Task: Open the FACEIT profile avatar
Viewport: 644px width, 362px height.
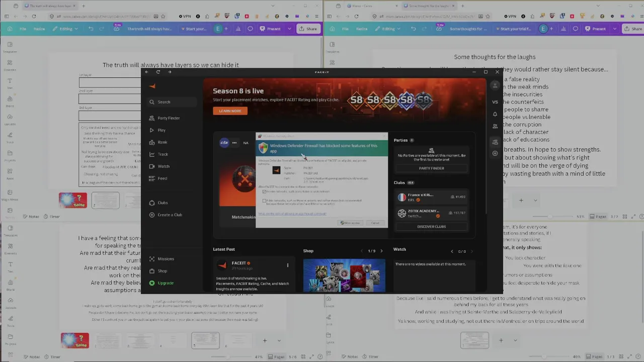Action: coord(495,86)
